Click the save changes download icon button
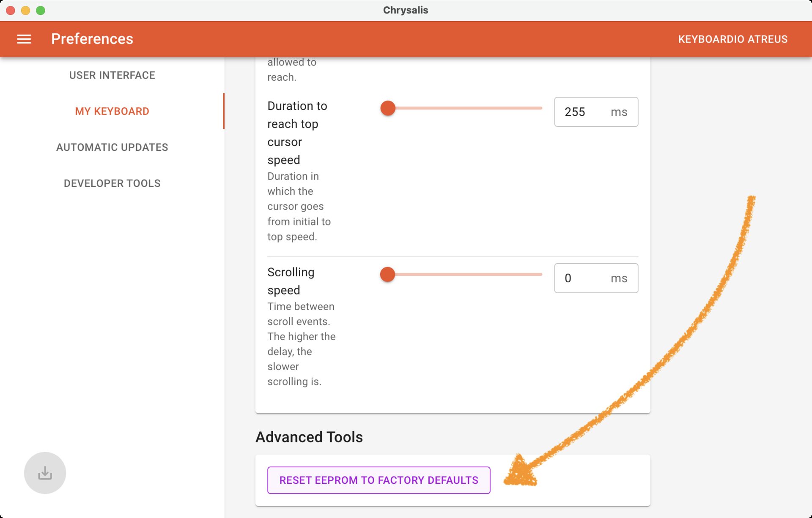 45,473
